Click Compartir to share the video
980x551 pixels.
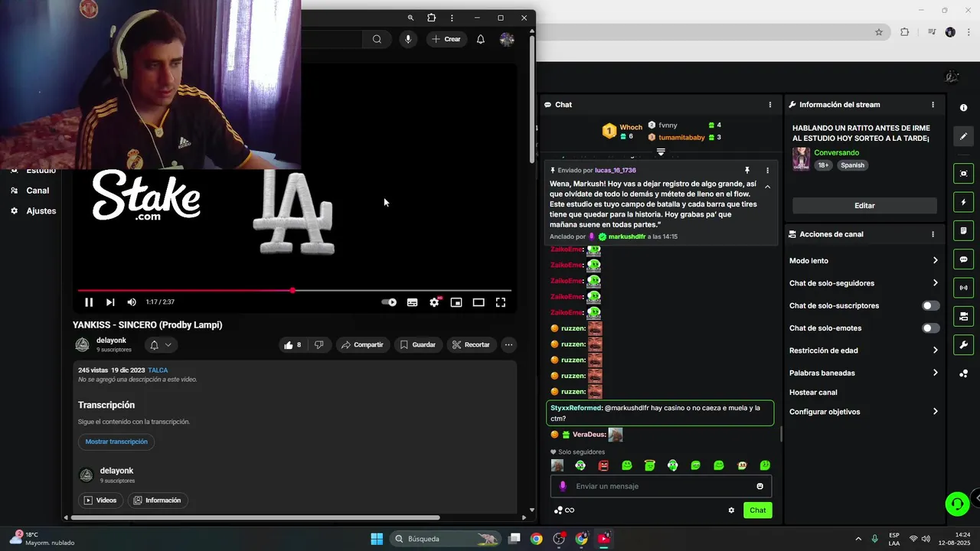pyautogui.click(x=363, y=345)
